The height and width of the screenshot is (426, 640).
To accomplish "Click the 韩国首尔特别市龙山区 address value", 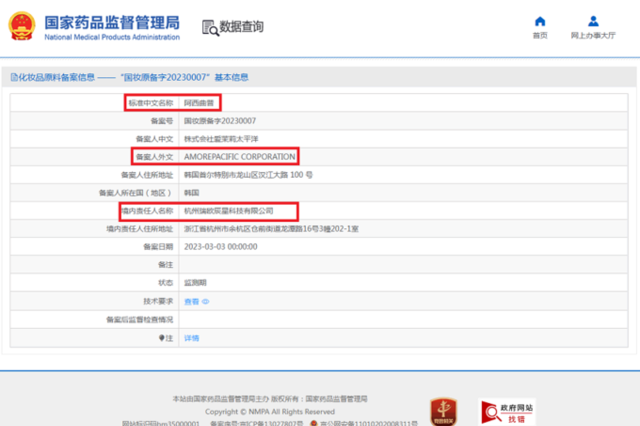I will (x=248, y=175).
